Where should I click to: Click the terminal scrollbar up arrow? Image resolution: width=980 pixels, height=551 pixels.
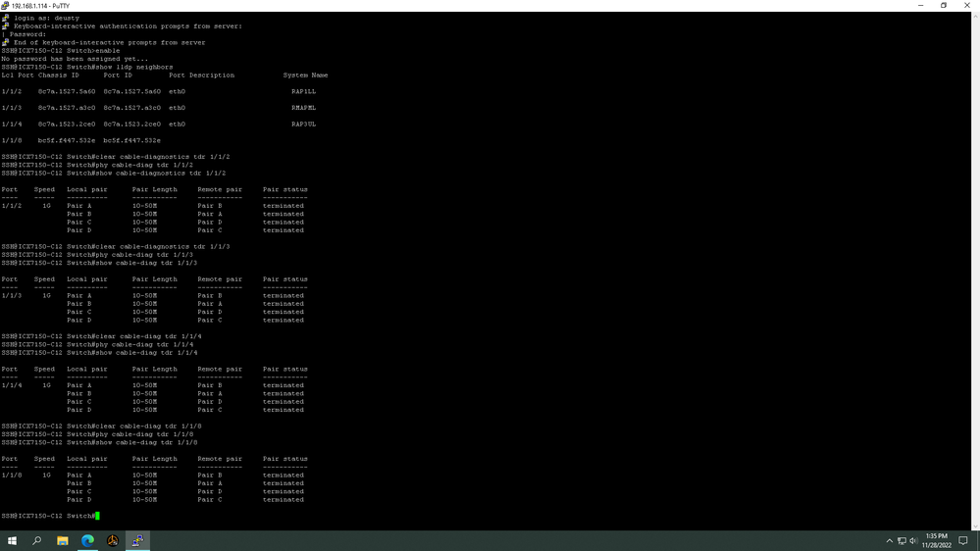(975, 16)
